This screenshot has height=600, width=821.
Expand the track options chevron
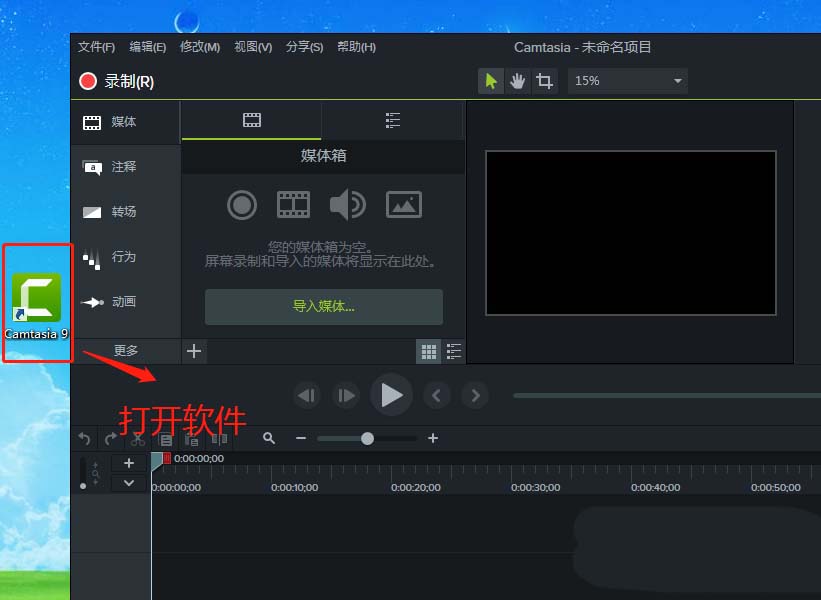129,483
